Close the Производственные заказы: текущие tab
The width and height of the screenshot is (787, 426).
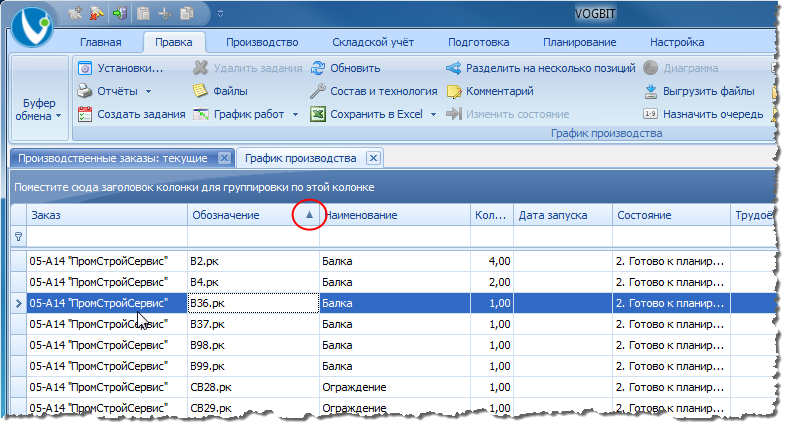tap(224, 158)
